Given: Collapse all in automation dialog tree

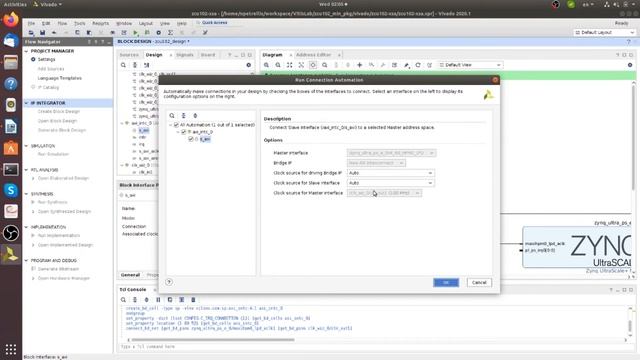Looking at the screenshot, I should point(184,116).
